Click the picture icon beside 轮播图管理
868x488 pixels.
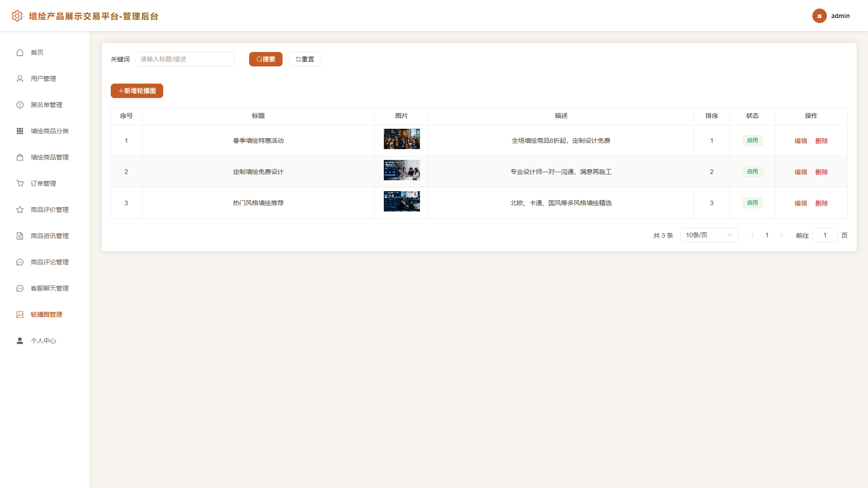20,314
